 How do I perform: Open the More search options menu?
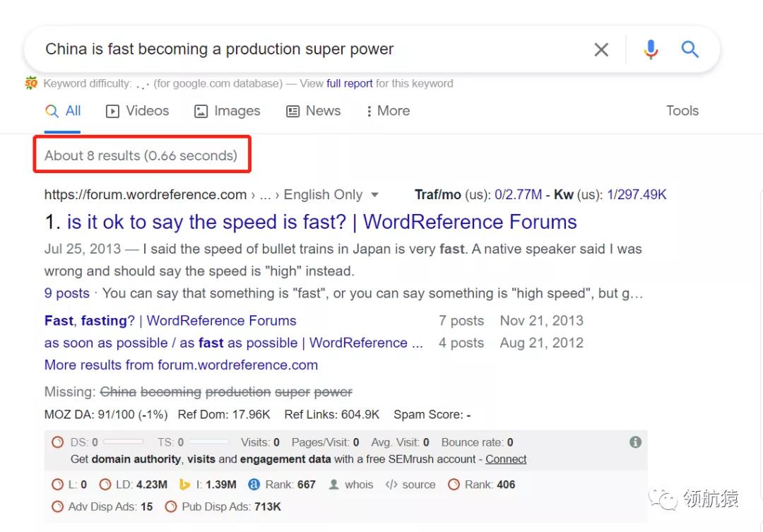click(388, 111)
